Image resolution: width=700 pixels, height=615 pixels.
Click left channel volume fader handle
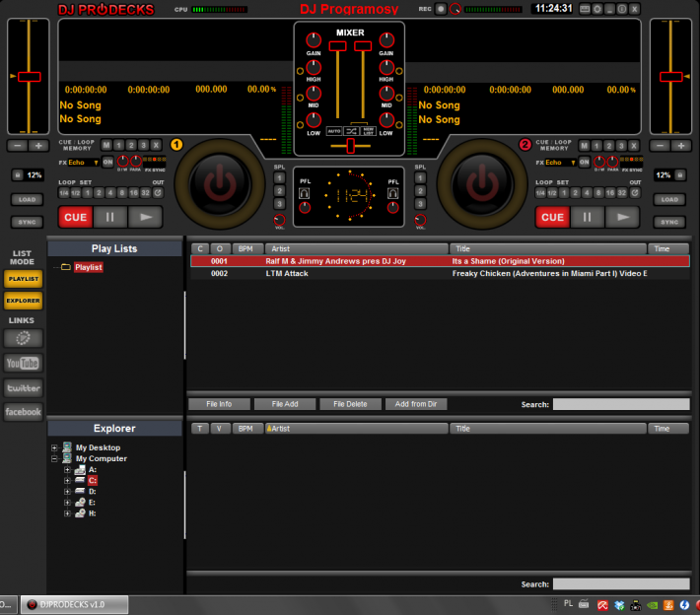(x=337, y=46)
